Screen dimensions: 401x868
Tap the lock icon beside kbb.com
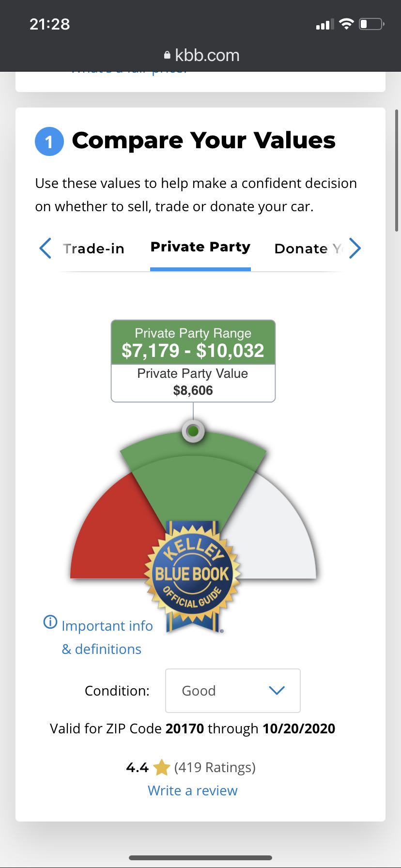[x=168, y=55]
